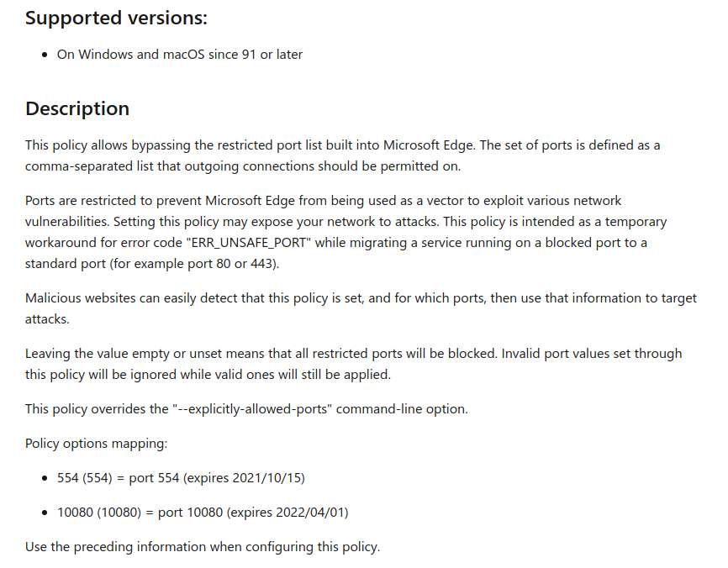Screen dimensions: 728x568
Task: Click the --explicitly-allowed-ports option text
Action: tap(252, 409)
